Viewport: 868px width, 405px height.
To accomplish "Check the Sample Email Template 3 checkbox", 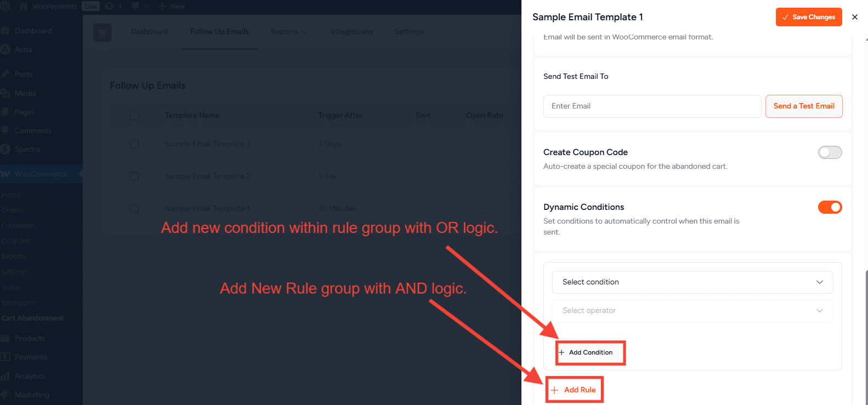I will click(134, 144).
